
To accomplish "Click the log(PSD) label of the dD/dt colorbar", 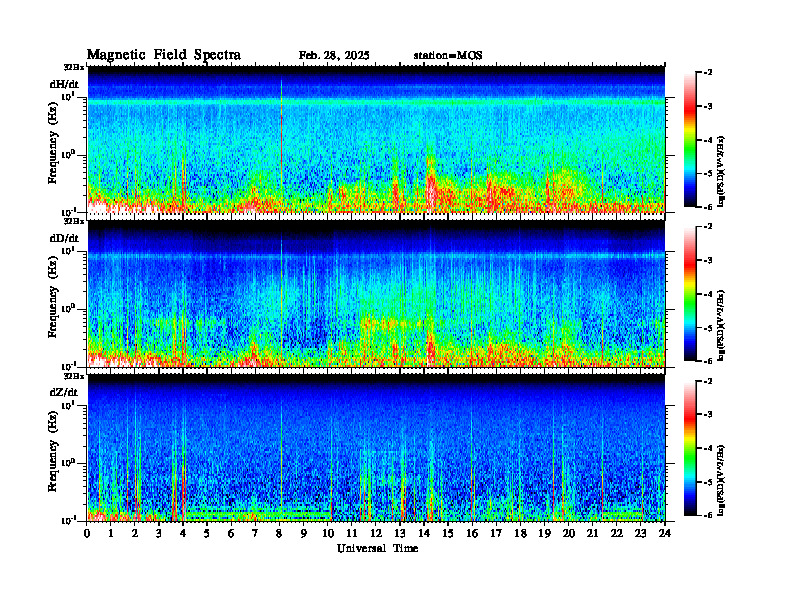I will click(x=721, y=325).
